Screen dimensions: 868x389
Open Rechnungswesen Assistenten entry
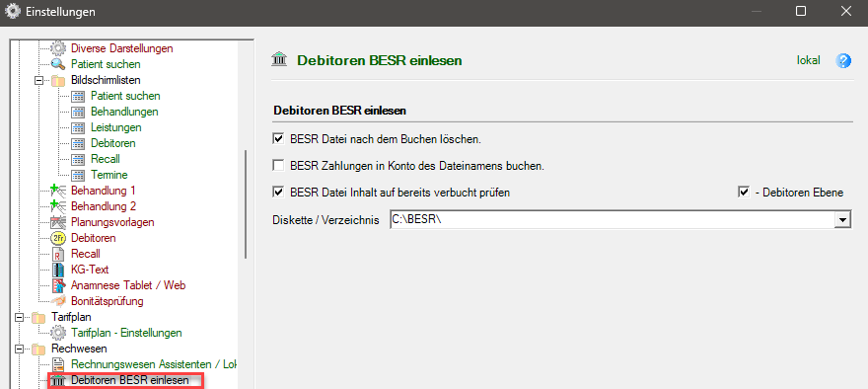[154, 364]
